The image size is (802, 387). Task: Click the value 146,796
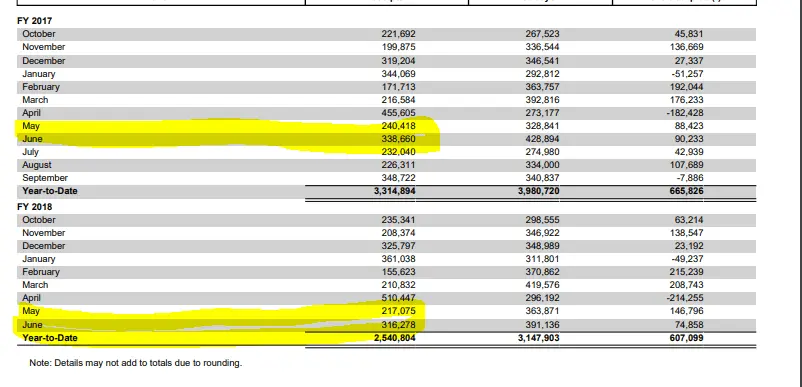[x=686, y=311]
